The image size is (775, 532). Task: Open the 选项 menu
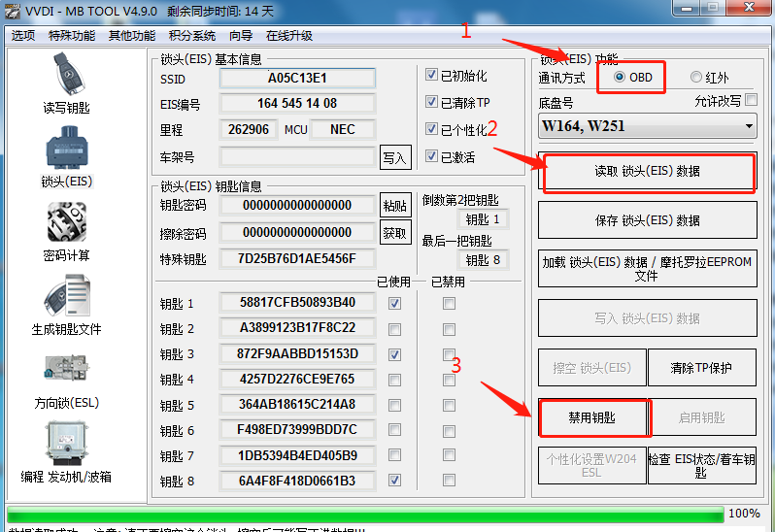pyautogui.click(x=23, y=36)
